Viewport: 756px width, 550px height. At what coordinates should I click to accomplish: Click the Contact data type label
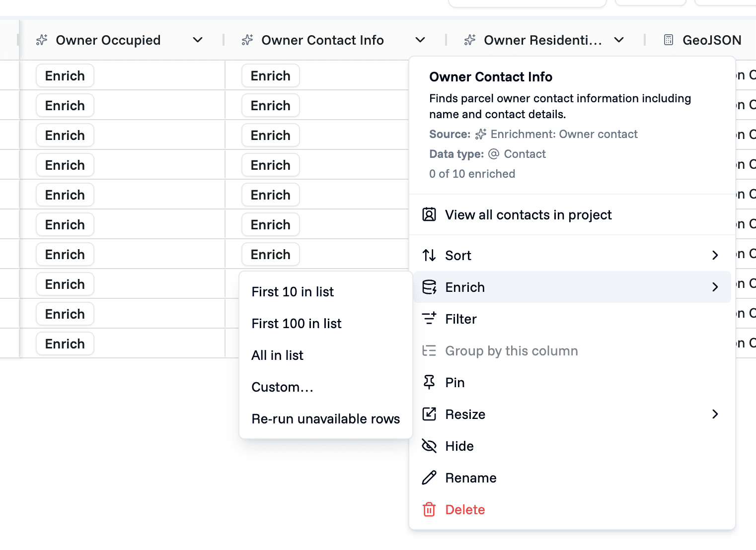point(525,154)
